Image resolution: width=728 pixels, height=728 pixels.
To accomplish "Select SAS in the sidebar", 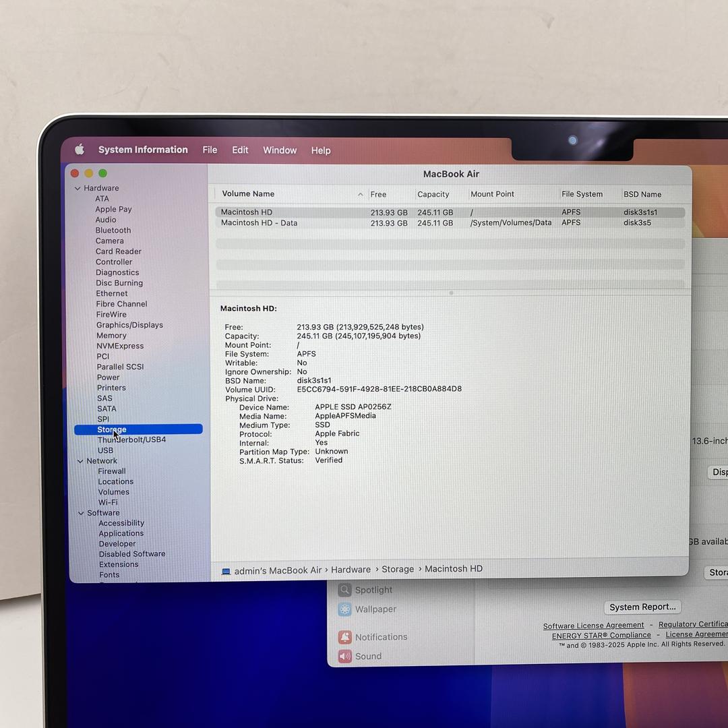I will (x=104, y=398).
